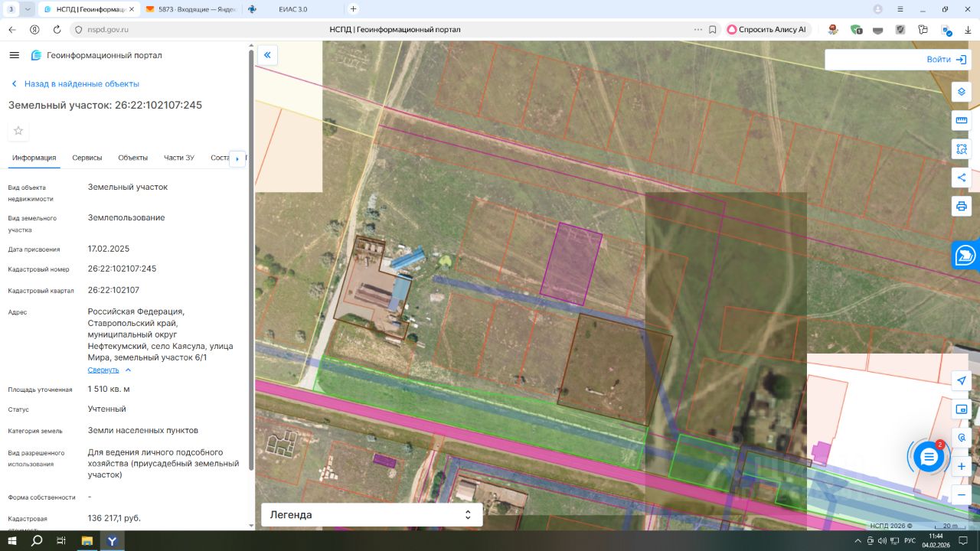Open the map layers panel

click(x=962, y=92)
